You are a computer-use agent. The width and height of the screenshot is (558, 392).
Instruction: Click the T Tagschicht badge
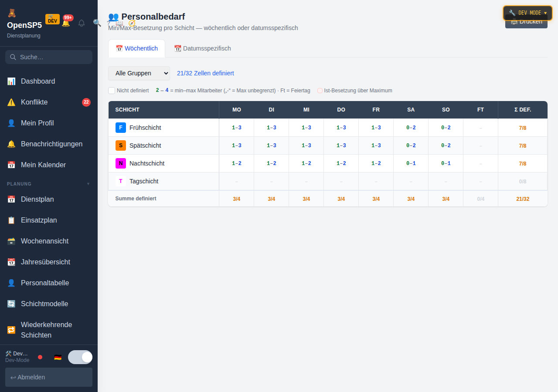tap(121, 181)
